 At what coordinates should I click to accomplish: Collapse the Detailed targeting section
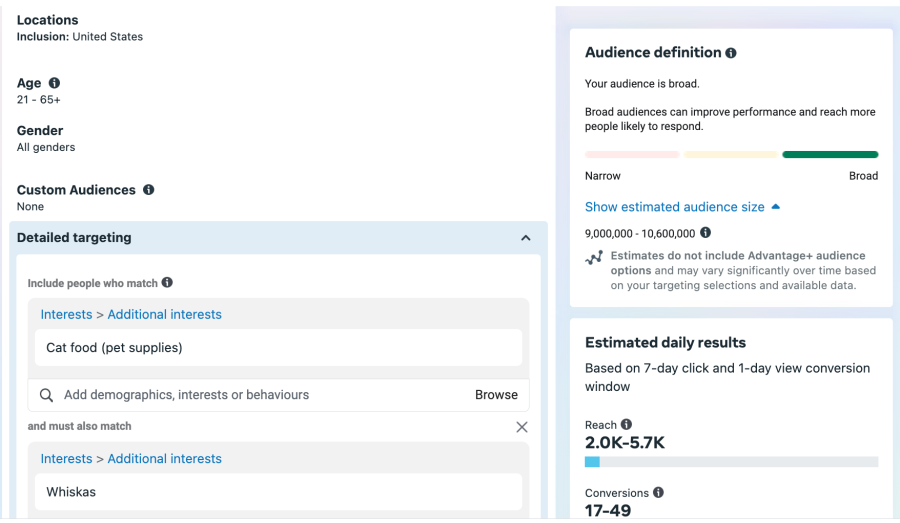pyautogui.click(x=526, y=238)
